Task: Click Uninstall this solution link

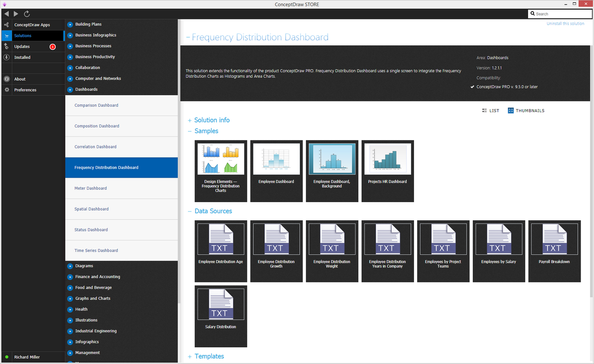Action: point(565,24)
